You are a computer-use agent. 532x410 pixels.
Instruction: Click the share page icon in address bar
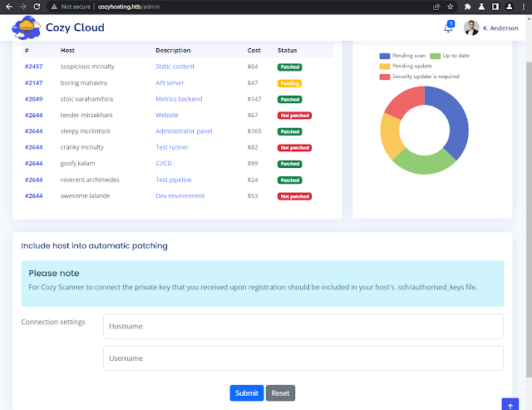click(x=436, y=7)
